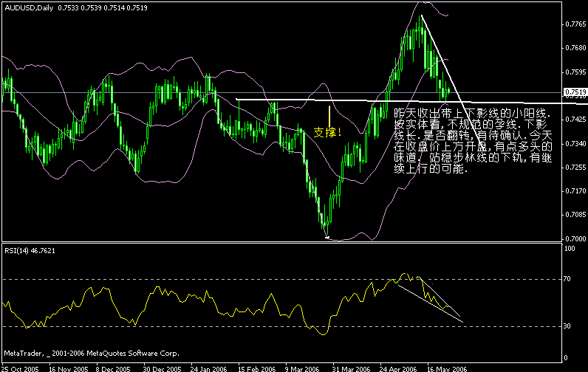Image resolution: width=588 pixels, height=372 pixels.
Task: Click the 16 May 2006 date label
Action: (x=447, y=369)
